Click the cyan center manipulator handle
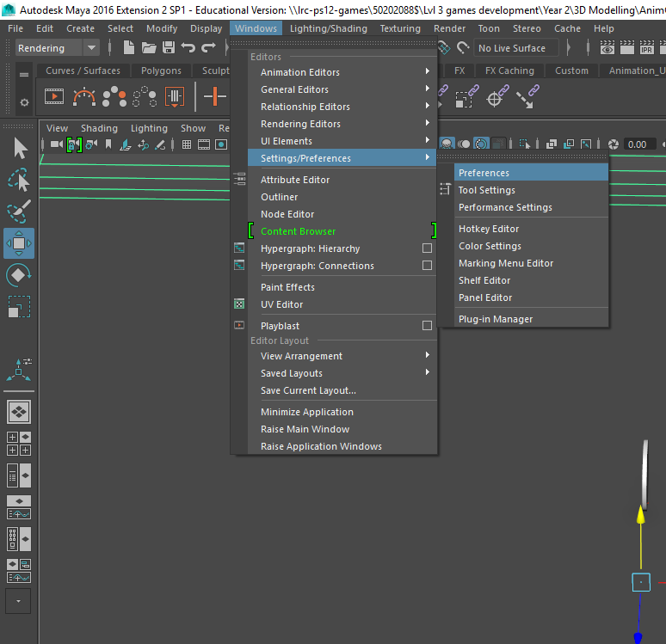Screen dimensions: 666x644 641,582
